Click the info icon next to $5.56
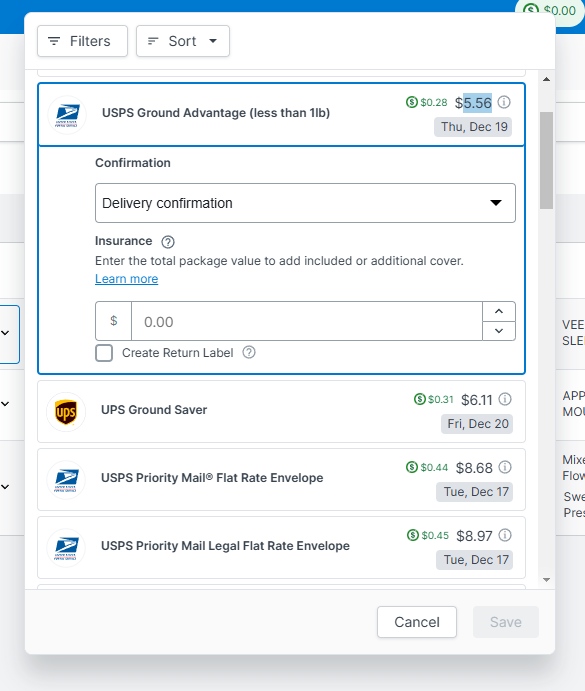This screenshot has width=585, height=691. [504, 102]
